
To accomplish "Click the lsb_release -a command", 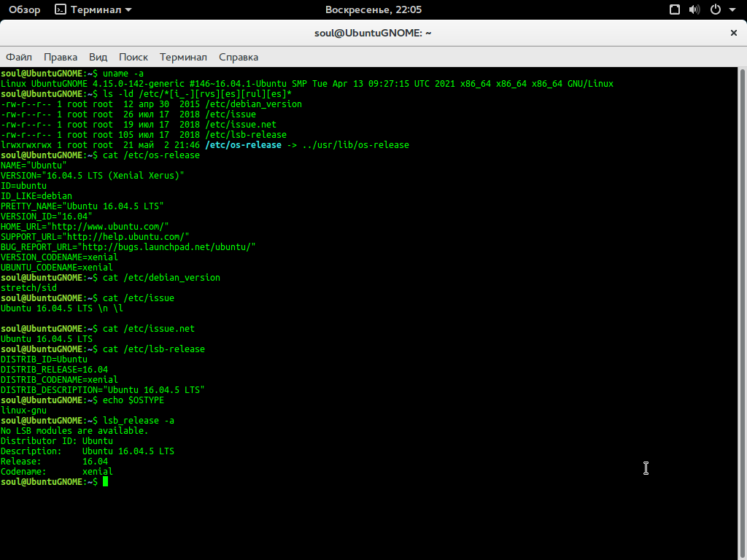I will point(139,421).
